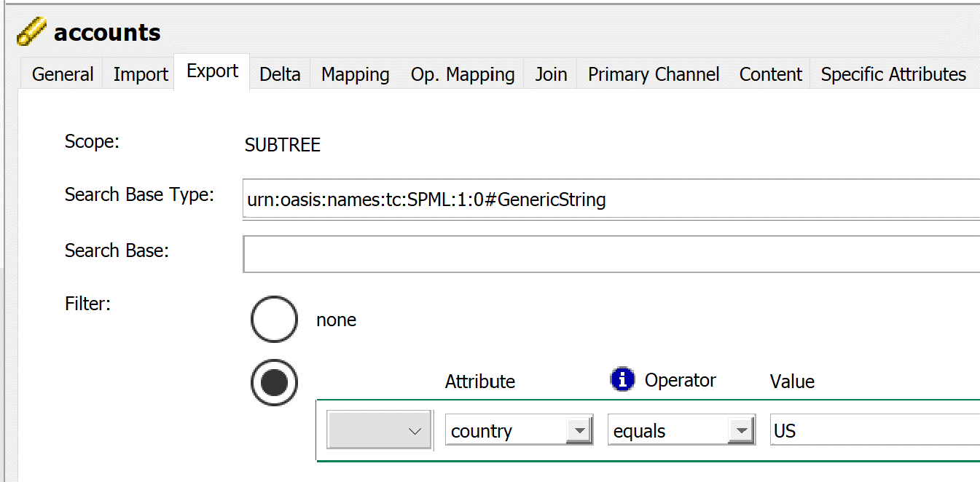Open the Specific Attributes tab

pyautogui.click(x=893, y=74)
